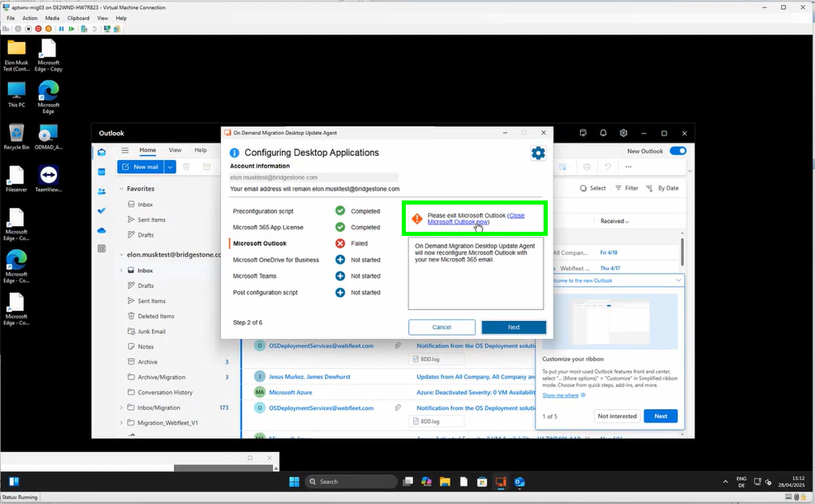Switch to the Outlook View tab

point(175,150)
